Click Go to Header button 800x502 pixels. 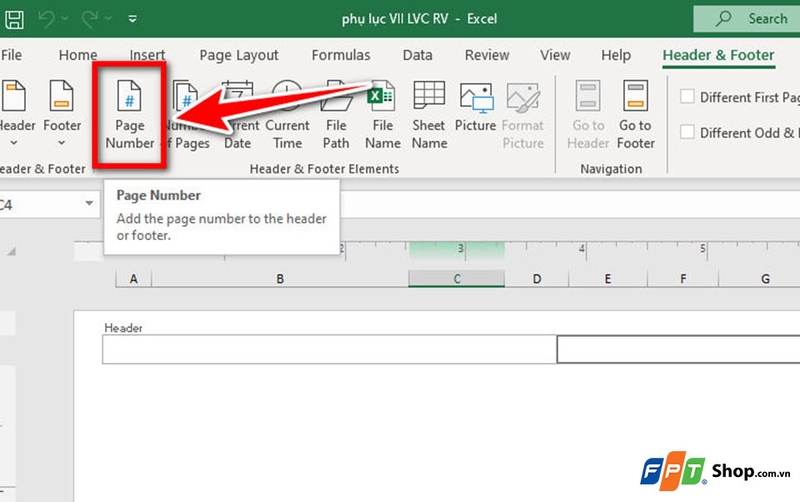[x=588, y=115]
